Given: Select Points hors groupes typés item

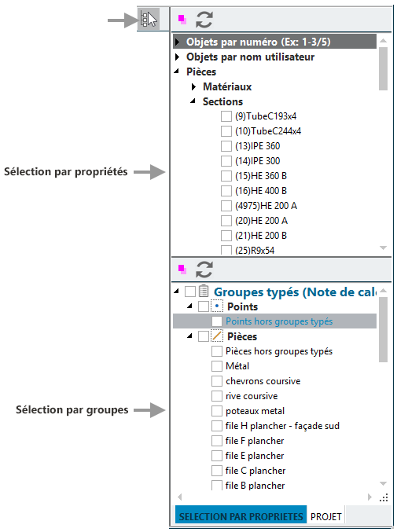Looking at the screenshot, I should 279,321.
